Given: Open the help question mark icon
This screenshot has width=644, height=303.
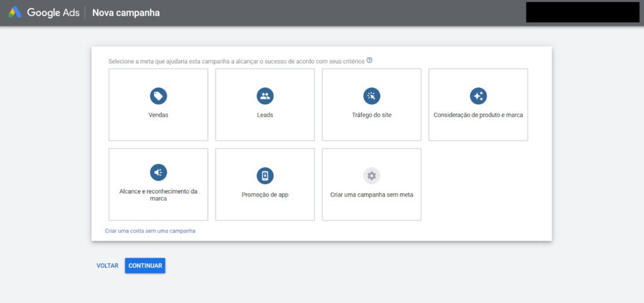Looking at the screenshot, I should click(369, 60).
